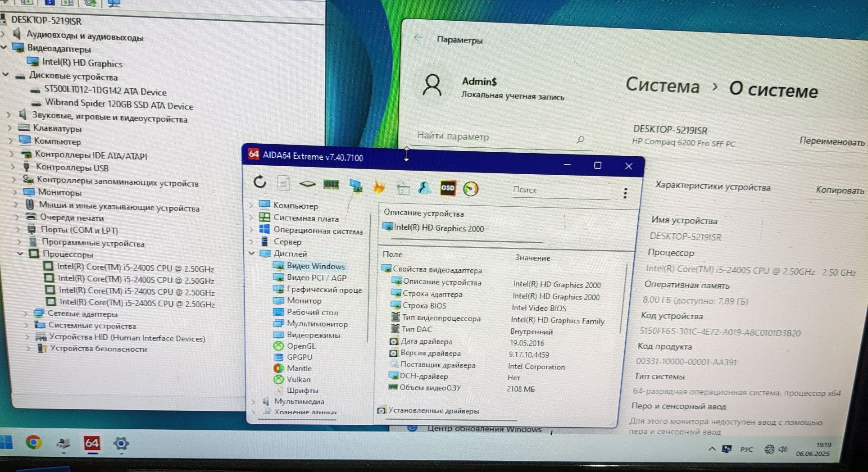Select Видео PCI / AGP item
The height and width of the screenshot is (472, 868).
point(317,277)
